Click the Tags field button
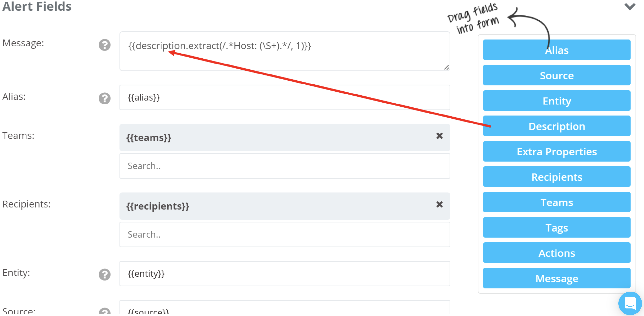Image resolution: width=644 pixels, height=316 pixels. tap(557, 227)
